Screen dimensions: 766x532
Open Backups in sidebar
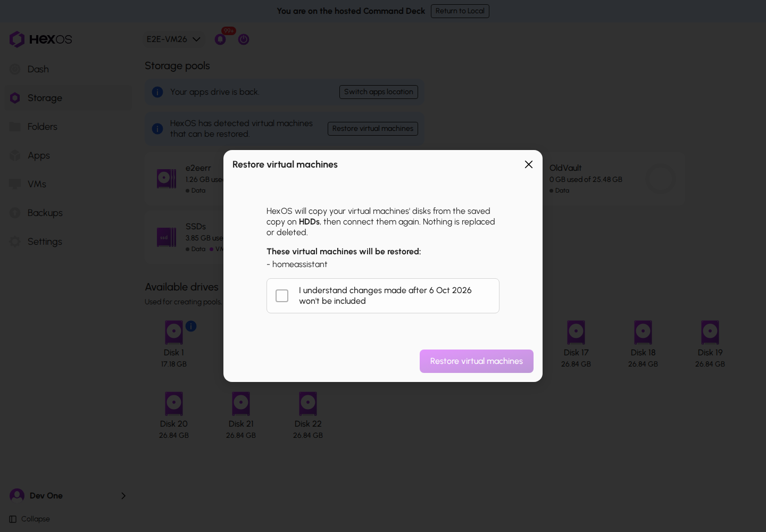pyautogui.click(x=68, y=213)
